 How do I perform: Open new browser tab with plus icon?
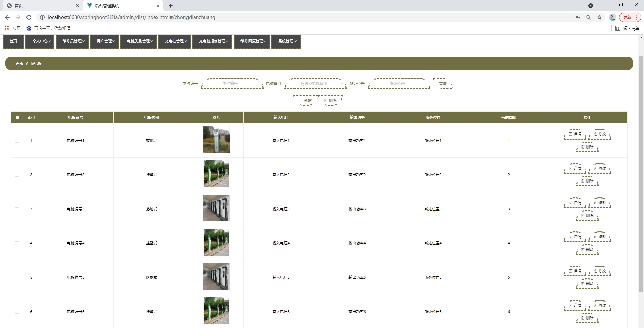pos(171,6)
